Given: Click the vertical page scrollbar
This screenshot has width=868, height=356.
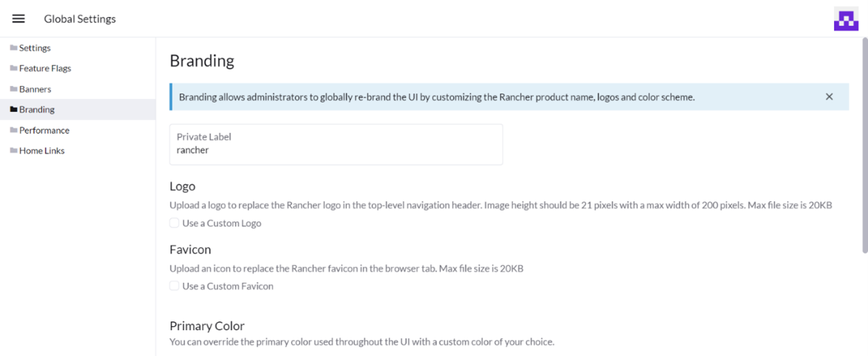Looking at the screenshot, I should [x=864, y=146].
